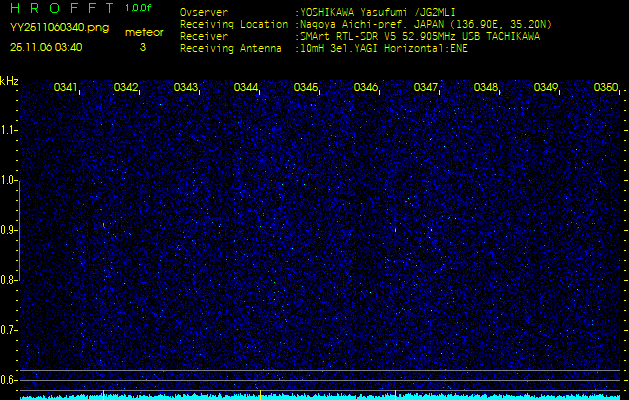This screenshot has width=629, height=400.
Task: Select the 1.0 frequency axis label
Action: 9,180
